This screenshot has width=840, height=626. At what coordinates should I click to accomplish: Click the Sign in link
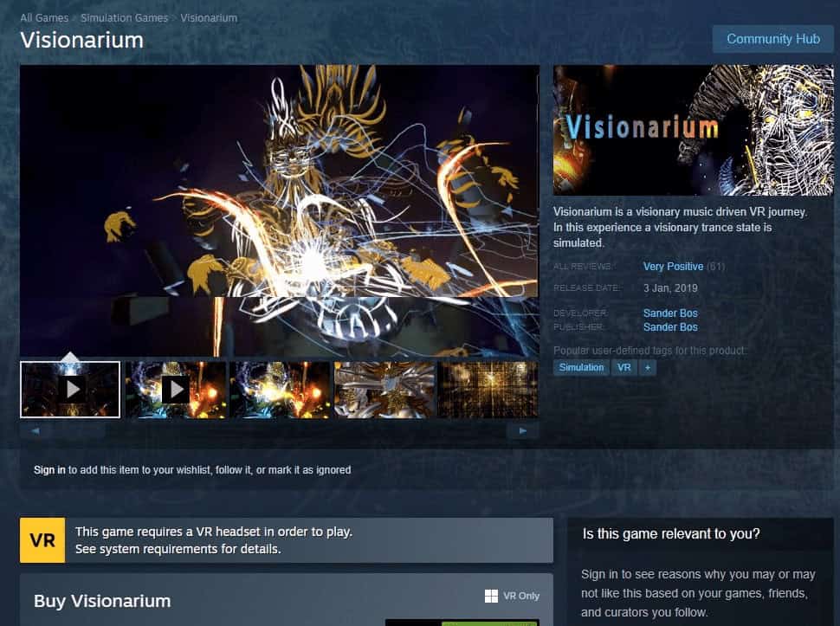pyautogui.click(x=49, y=469)
